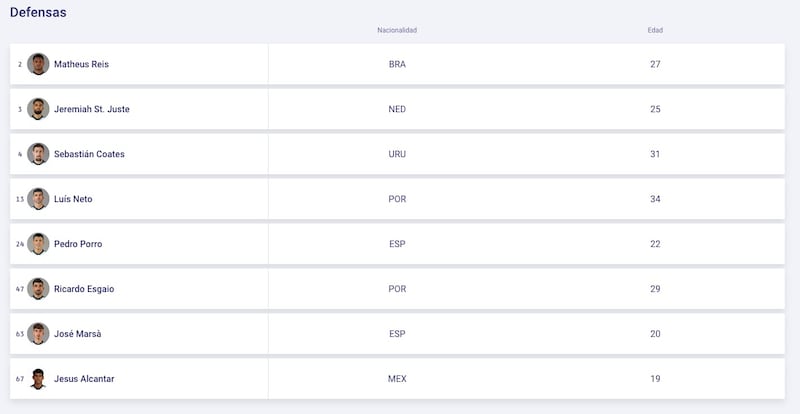
Task: Click Matheus Reis player photo
Action: tap(38, 64)
